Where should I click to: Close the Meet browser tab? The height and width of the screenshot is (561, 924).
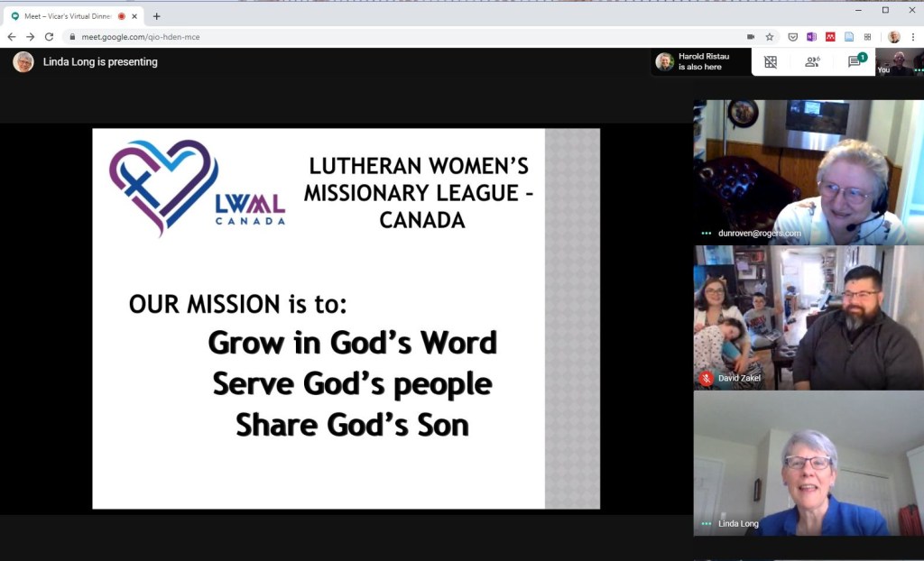tap(135, 16)
